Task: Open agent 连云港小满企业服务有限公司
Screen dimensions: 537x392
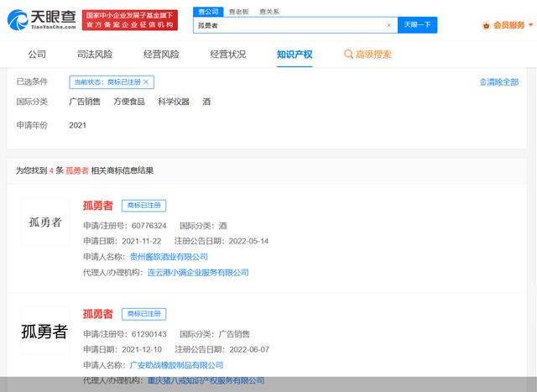Action: pos(198,273)
